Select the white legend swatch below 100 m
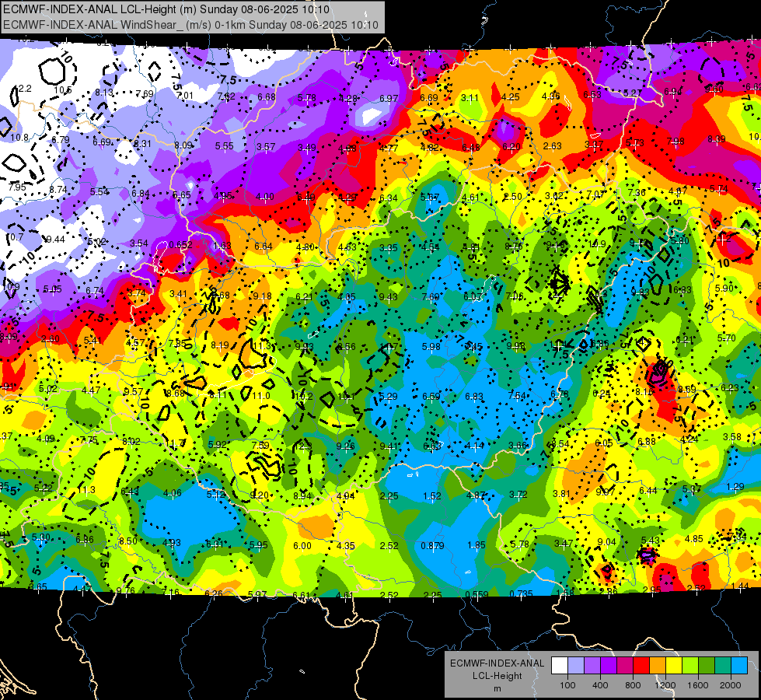Viewport: 761px width, 700px height. (x=560, y=665)
